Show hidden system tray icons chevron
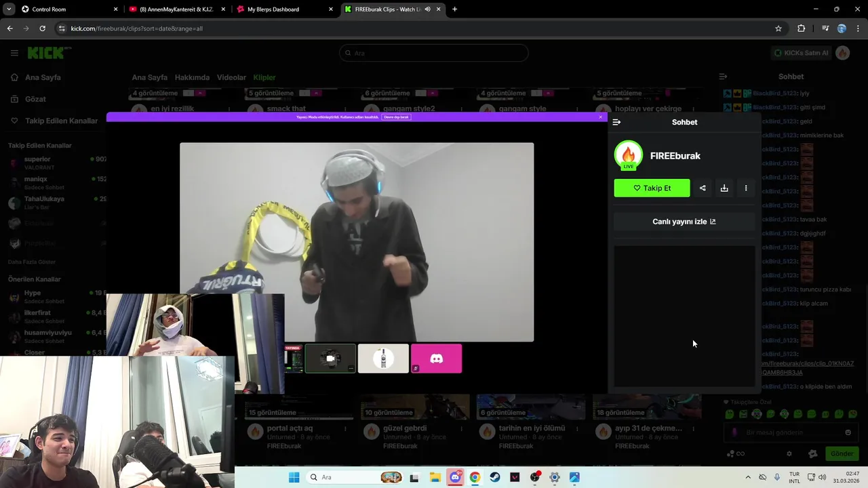 coord(748,477)
